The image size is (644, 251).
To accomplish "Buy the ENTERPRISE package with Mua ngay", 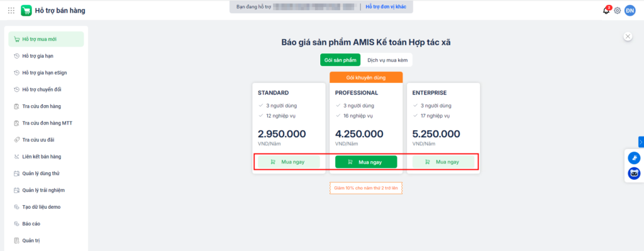I will [443, 162].
